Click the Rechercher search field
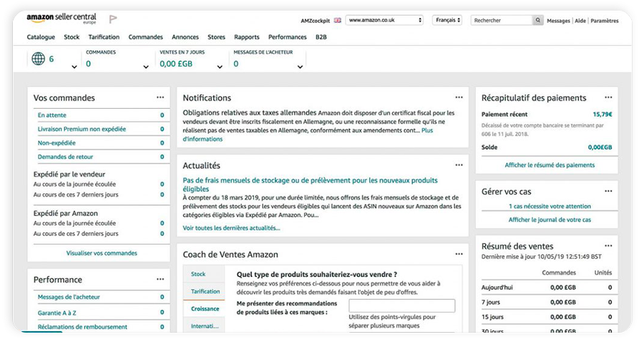Screen dimensions: 644x342 (502, 20)
